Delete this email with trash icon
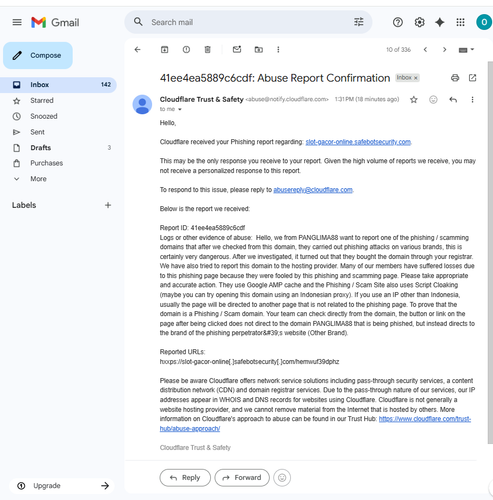This screenshot has width=493, height=500. click(207, 50)
